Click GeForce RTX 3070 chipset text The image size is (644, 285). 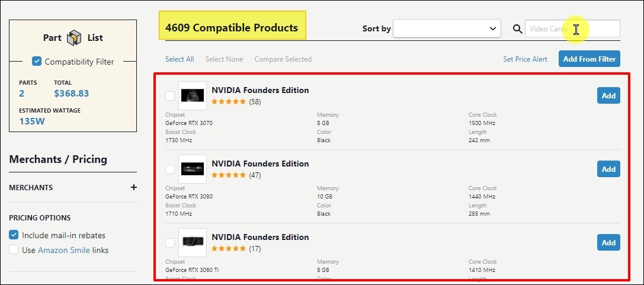tap(189, 123)
